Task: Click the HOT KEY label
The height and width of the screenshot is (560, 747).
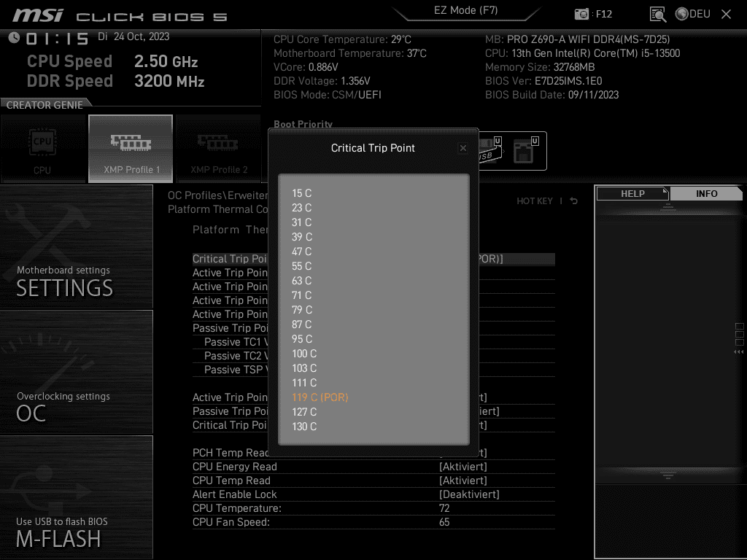Action: coord(535,201)
